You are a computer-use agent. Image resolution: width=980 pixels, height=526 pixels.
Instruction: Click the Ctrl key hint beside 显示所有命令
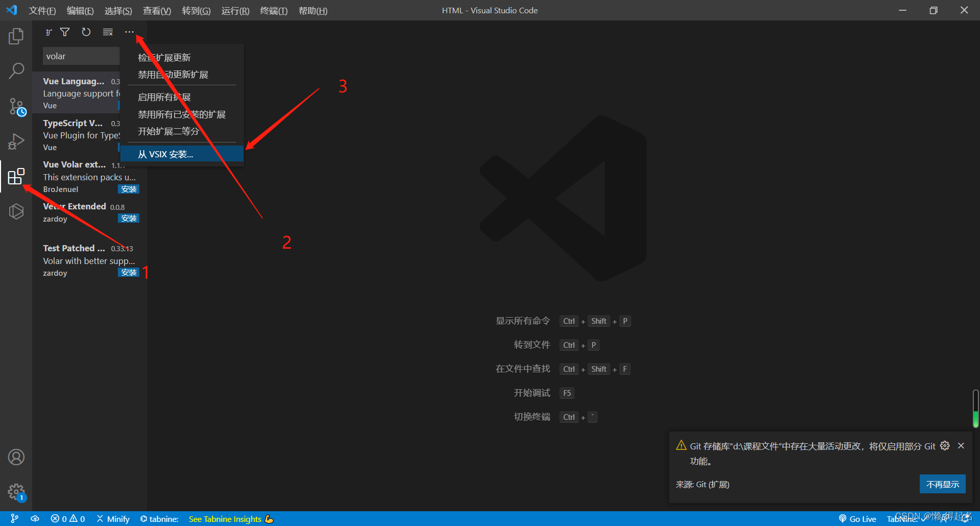(569, 321)
